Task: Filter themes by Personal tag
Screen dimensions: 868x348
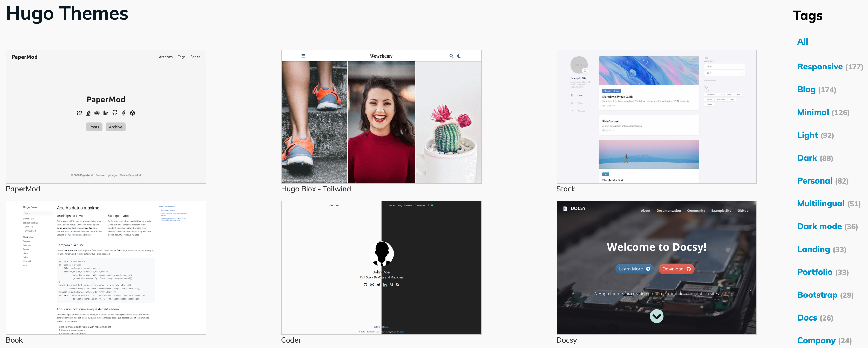Action: point(823,181)
